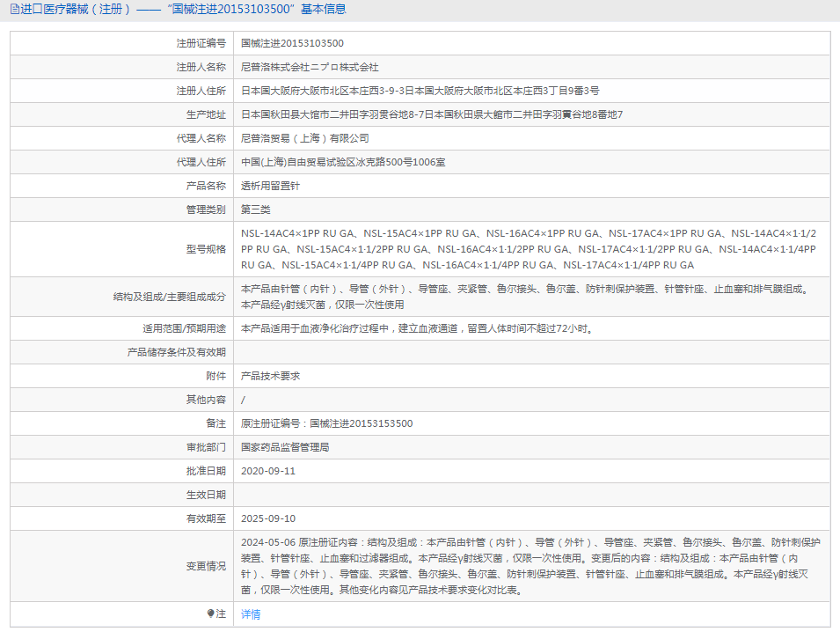840x632 pixels.
Task: Click attachment value 产品技术要求
Action: [271, 376]
